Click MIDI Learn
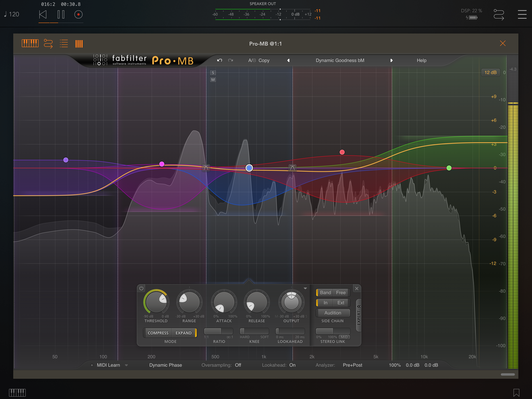The width and height of the screenshot is (532, 399). 108,365
